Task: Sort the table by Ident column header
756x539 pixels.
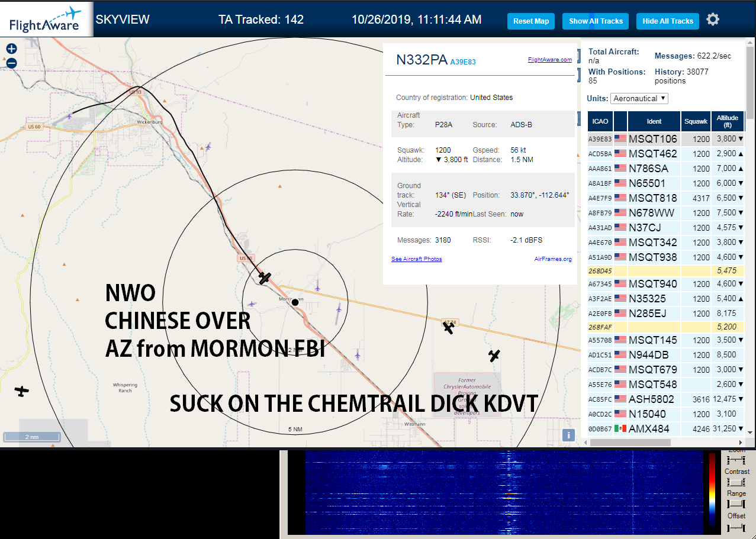Action: pyautogui.click(x=654, y=121)
